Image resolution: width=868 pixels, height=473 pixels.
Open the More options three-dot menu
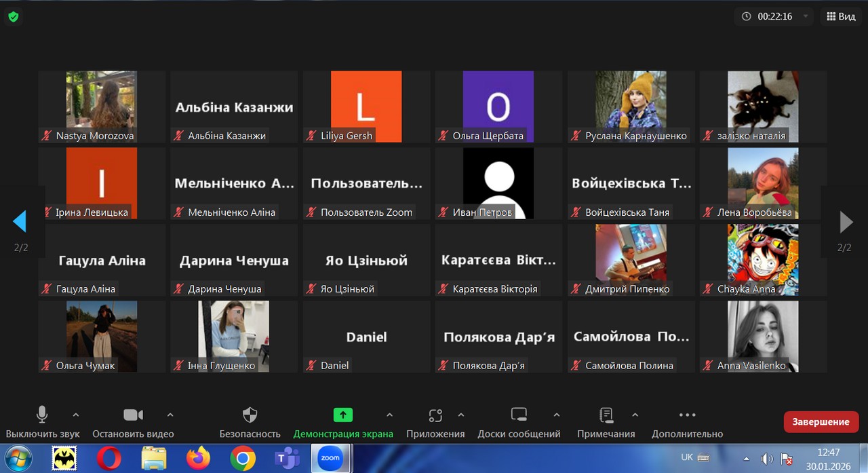[687, 415]
